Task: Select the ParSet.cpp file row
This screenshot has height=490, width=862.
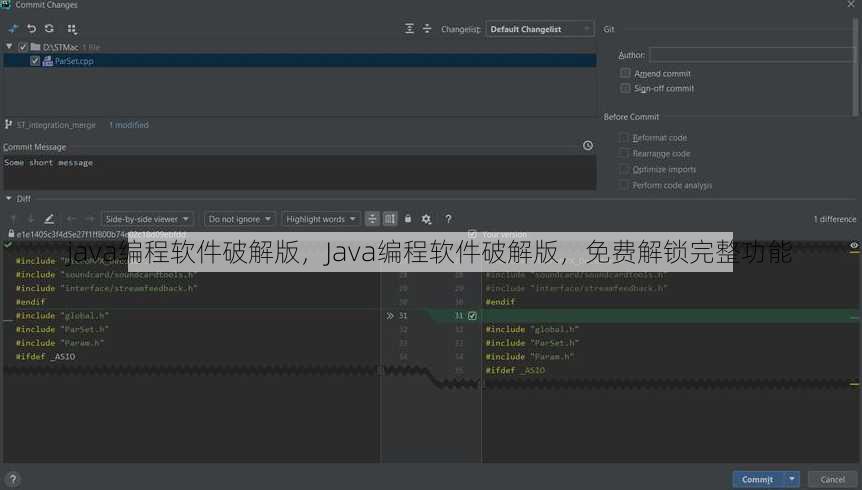Action: [x=300, y=61]
